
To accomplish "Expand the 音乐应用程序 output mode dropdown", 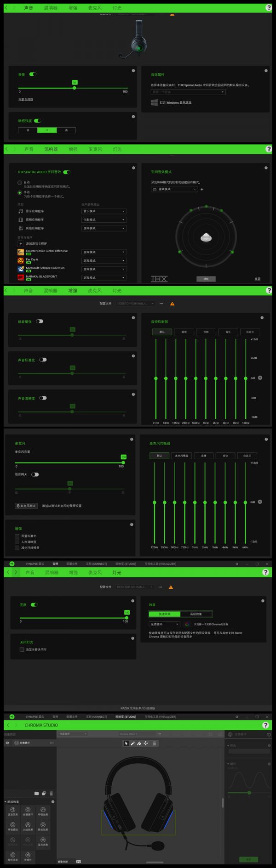I will pos(103,211).
